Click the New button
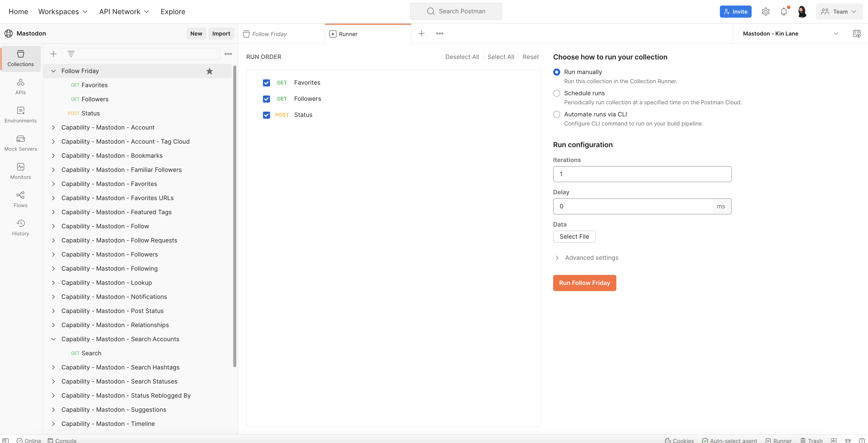This screenshot has width=868, height=443. point(196,33)
